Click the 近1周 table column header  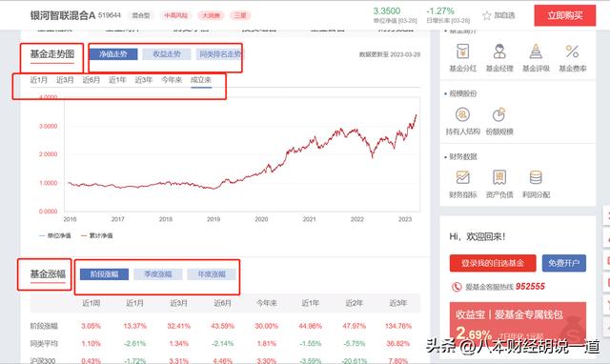(91, 303)
